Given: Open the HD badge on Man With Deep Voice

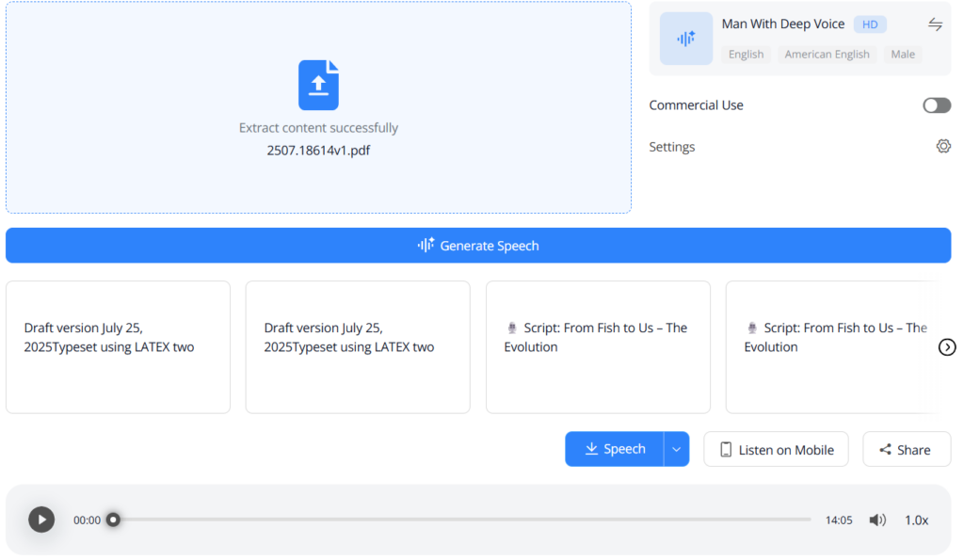Looking at the screenshot, I should (x=870, y=24).
